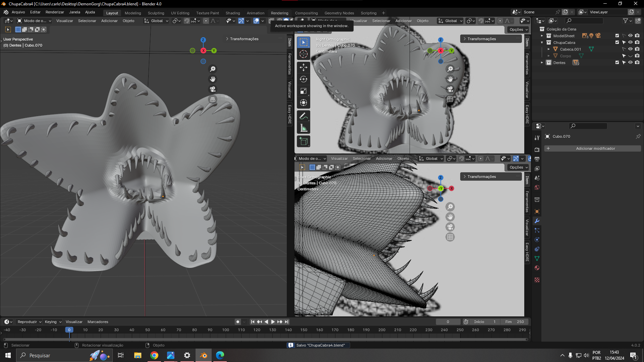Select the Rotate tool icon
This screenshot has width=644, height=362.
point(303,79)
